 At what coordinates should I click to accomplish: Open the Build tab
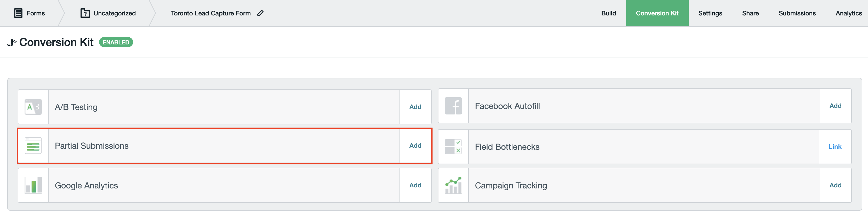608,13
